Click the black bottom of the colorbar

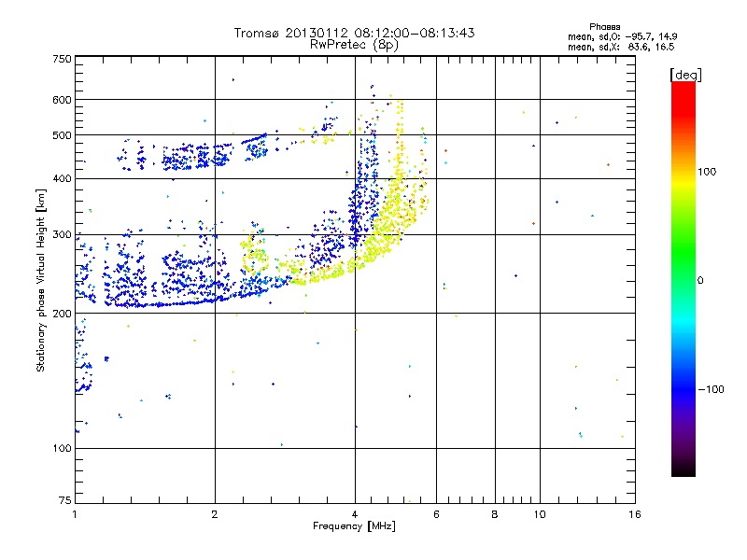point(684,469)
